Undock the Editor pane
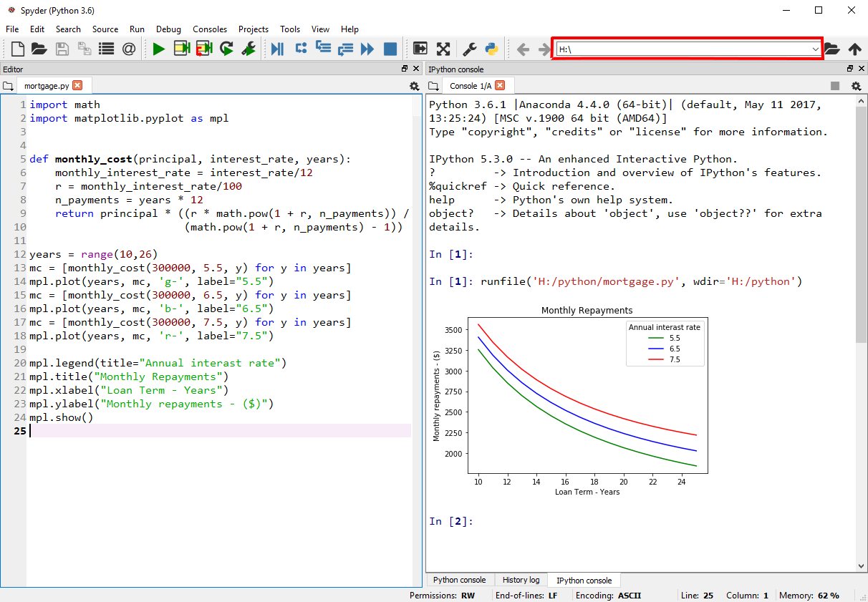Screen dimensions: 868x602 point(405,69)
